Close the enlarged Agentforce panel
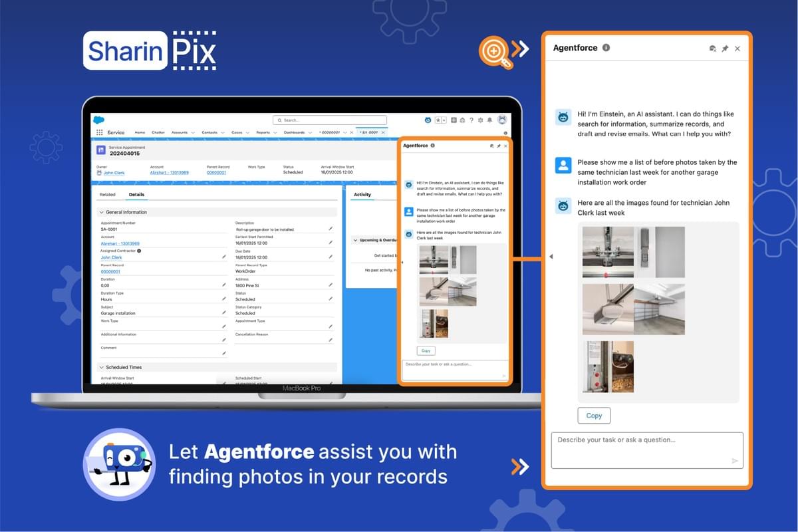This screenshot has width=798, height=532. click(x=737, y=49)
